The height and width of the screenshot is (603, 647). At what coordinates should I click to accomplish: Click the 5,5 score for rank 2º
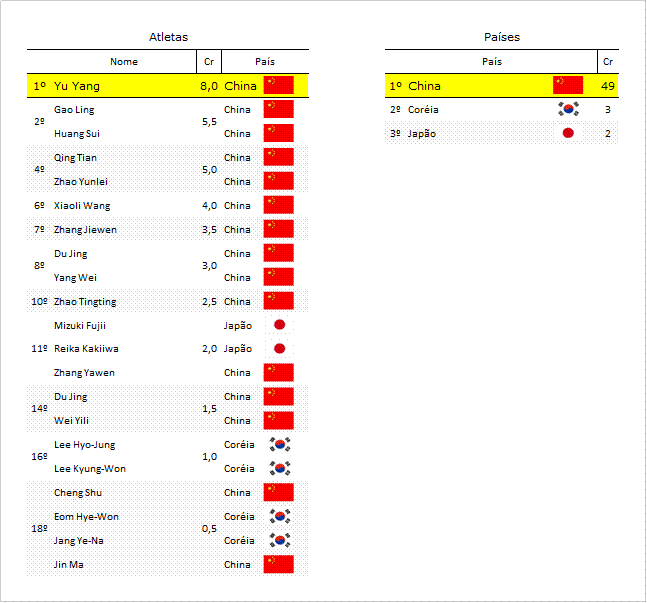pyautogui.click(x=210, y=122)
